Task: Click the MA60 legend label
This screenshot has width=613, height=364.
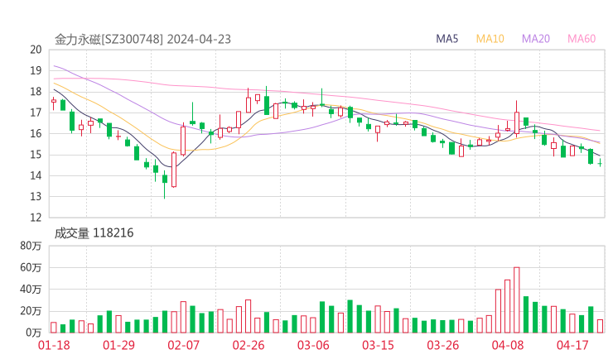Action: 582,39
